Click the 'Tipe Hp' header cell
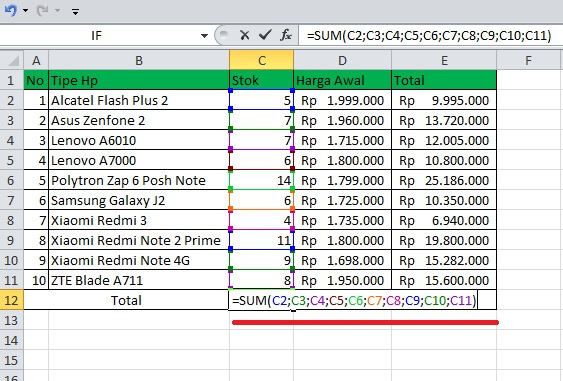Screen dimensions: 563x381 [139, 80]
